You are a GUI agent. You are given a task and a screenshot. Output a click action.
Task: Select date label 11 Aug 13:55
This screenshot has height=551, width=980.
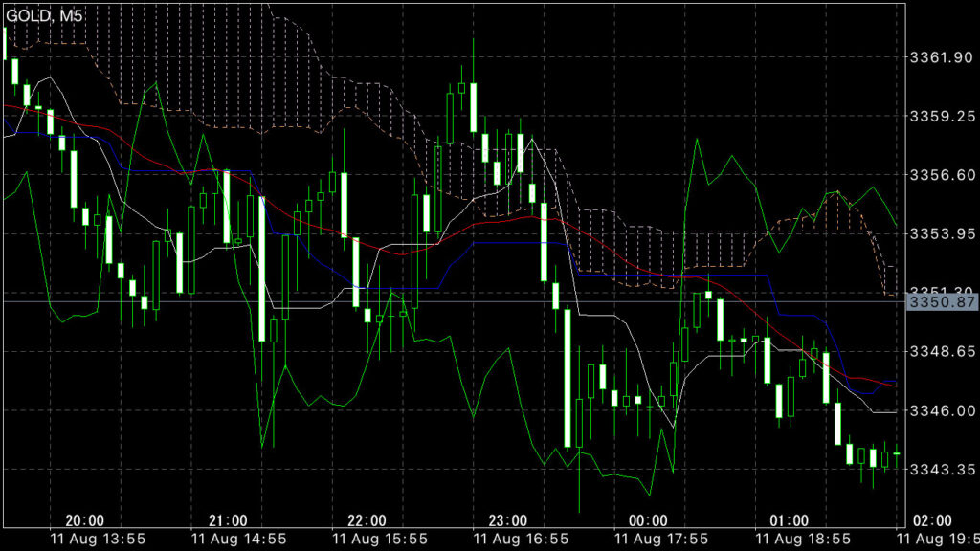tap(99, 540)
